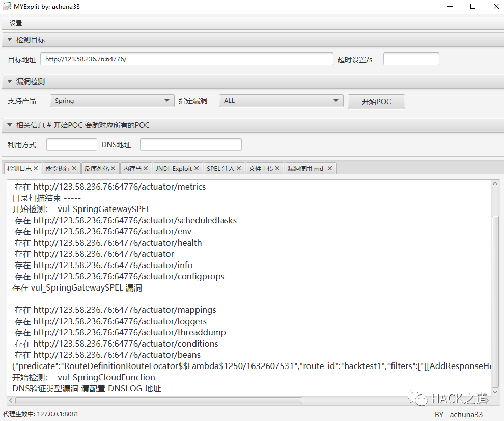
Task: Click log line ending actuator/loggers
Action: (x=110, y=321)
